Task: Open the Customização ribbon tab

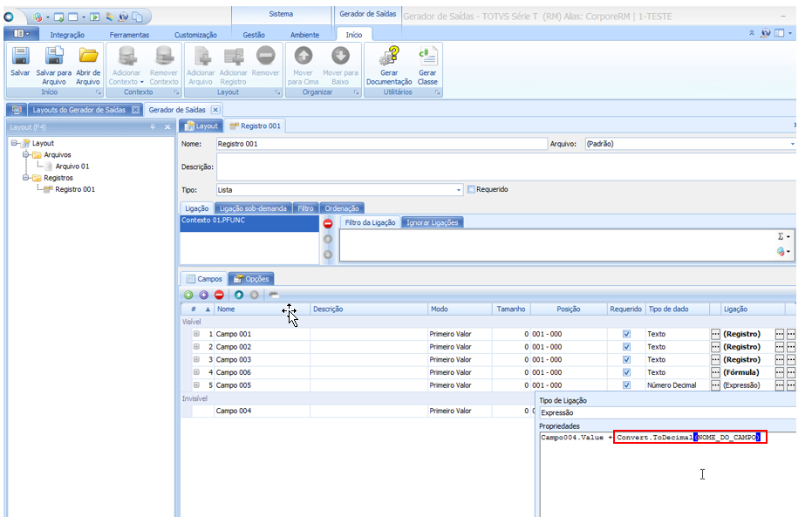Action: click(x=195, y=35)
